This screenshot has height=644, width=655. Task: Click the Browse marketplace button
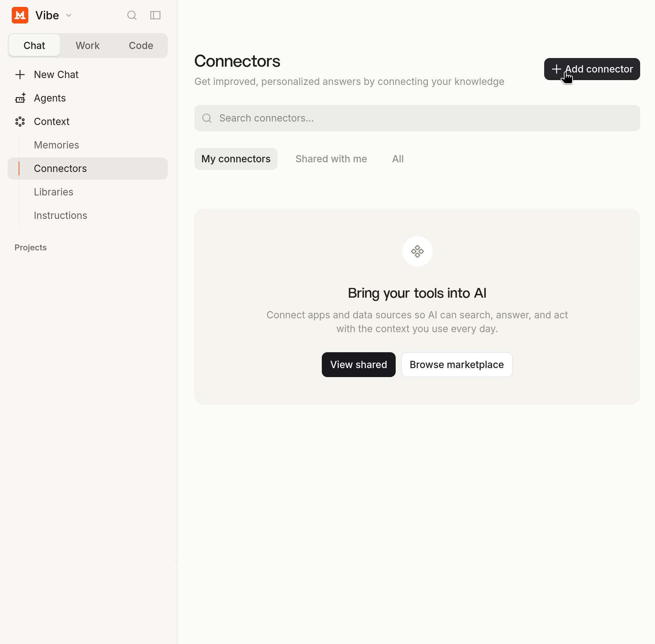pyautogui.click(x=457, y=365)
